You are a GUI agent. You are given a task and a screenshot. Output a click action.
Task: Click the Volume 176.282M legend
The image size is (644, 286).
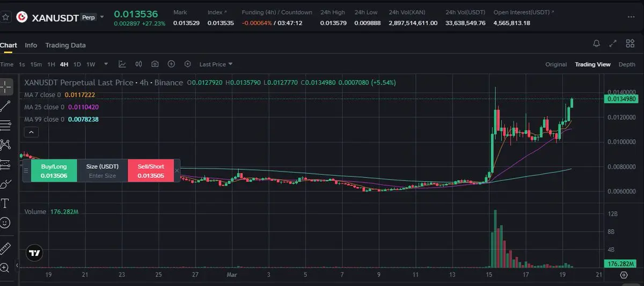[52, 212]
